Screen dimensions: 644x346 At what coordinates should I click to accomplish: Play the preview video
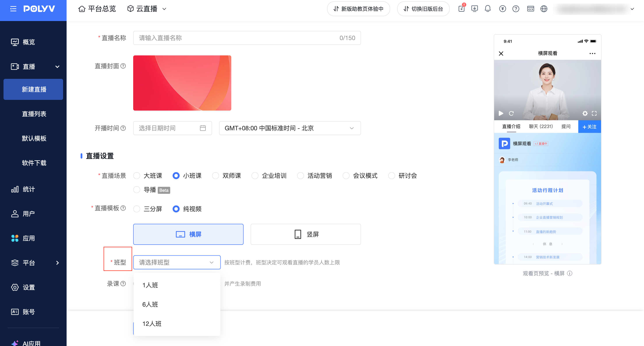(x=501, y=113)
